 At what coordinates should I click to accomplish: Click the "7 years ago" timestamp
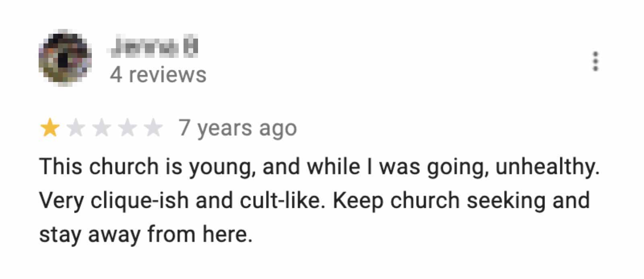click(x=237, y=128)
